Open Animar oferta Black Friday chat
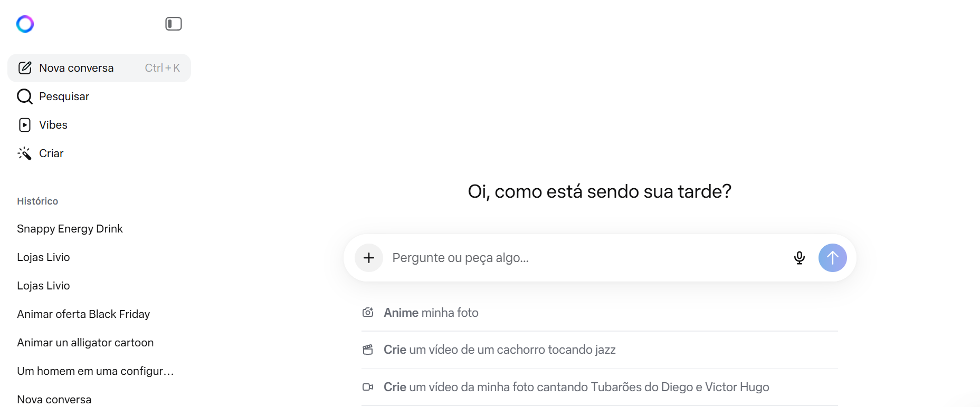This screenshot has height=407, width=980. coord(83,314)
